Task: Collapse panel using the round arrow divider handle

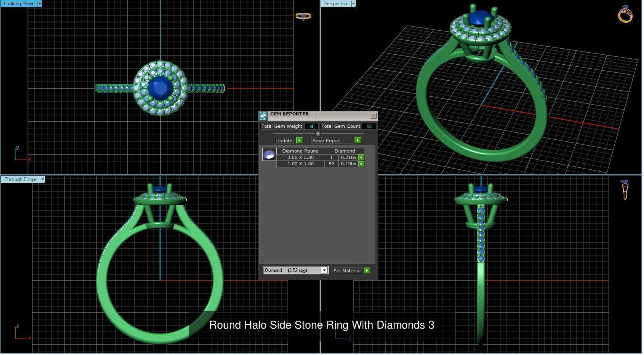Action: coord(318,134)
